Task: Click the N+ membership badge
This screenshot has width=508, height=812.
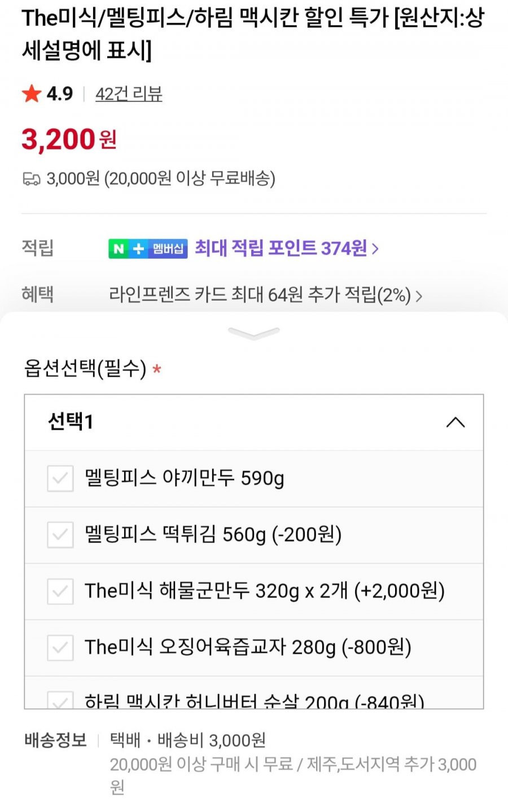Action: tap(148, 248)
